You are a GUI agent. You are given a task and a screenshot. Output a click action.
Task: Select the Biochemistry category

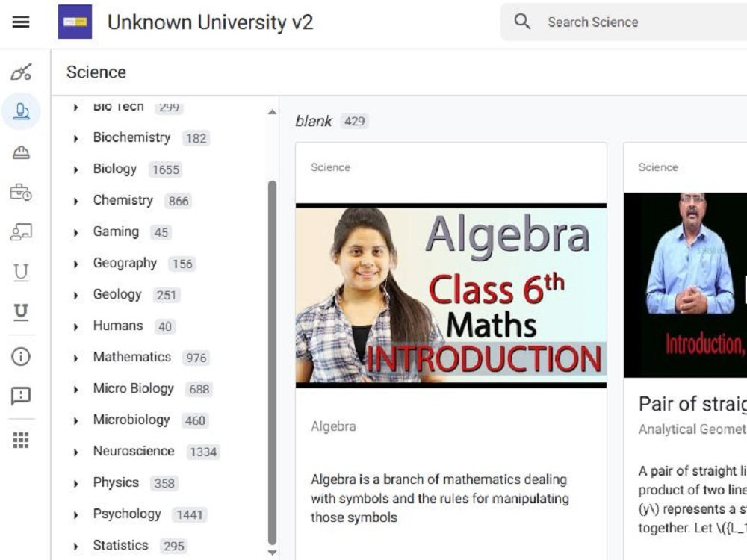tap(132, 137)
